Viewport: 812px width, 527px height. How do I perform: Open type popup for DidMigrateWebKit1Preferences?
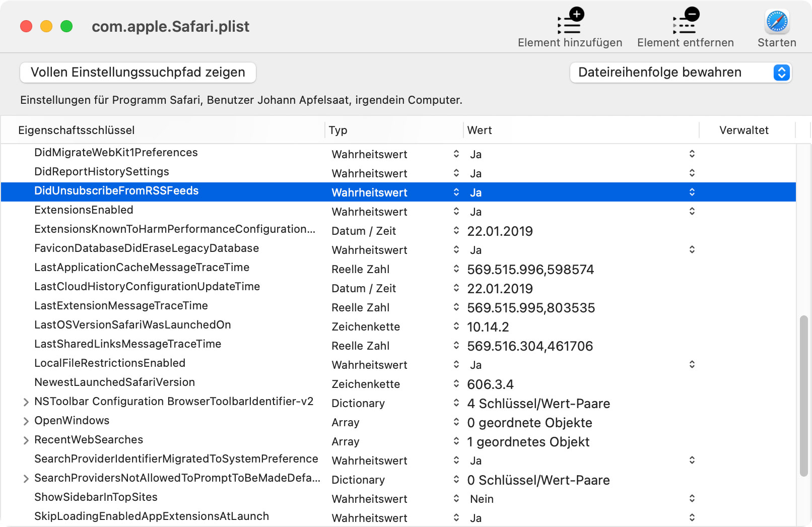click(x=456, y=154)
